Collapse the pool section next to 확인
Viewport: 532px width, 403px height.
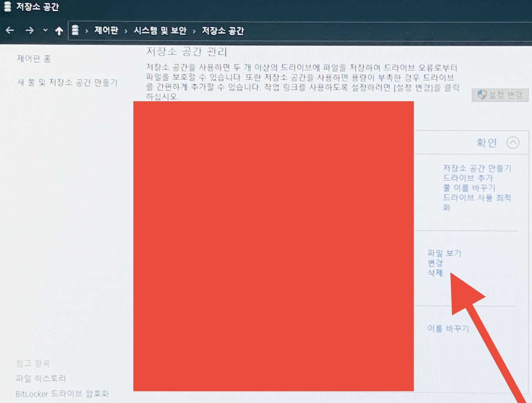(513, 143)
